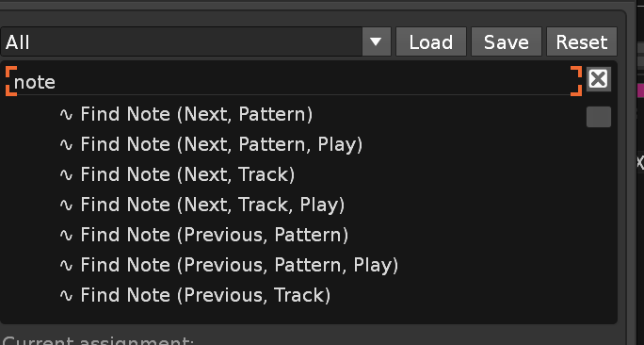Reset key bindings to defaults
The width and height of the screenshot is (644, 345).
click(582, 41)
